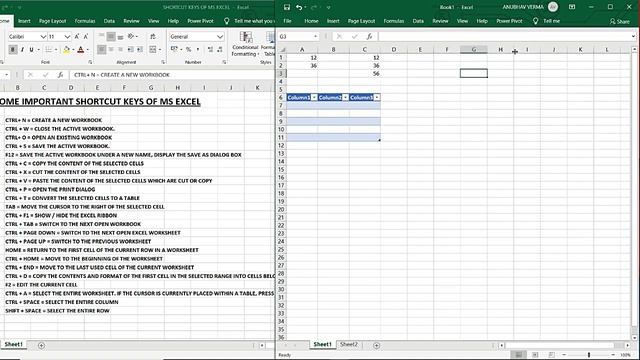Select column G header in Book1

point(473,49)
